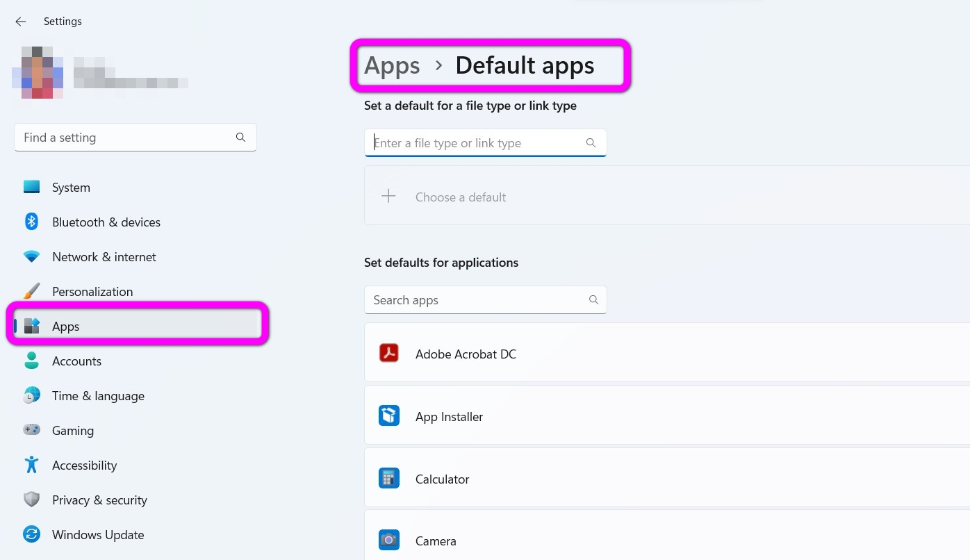Click the file type search input field
This screenshot has width=970, height=560.
click(479, 142)
